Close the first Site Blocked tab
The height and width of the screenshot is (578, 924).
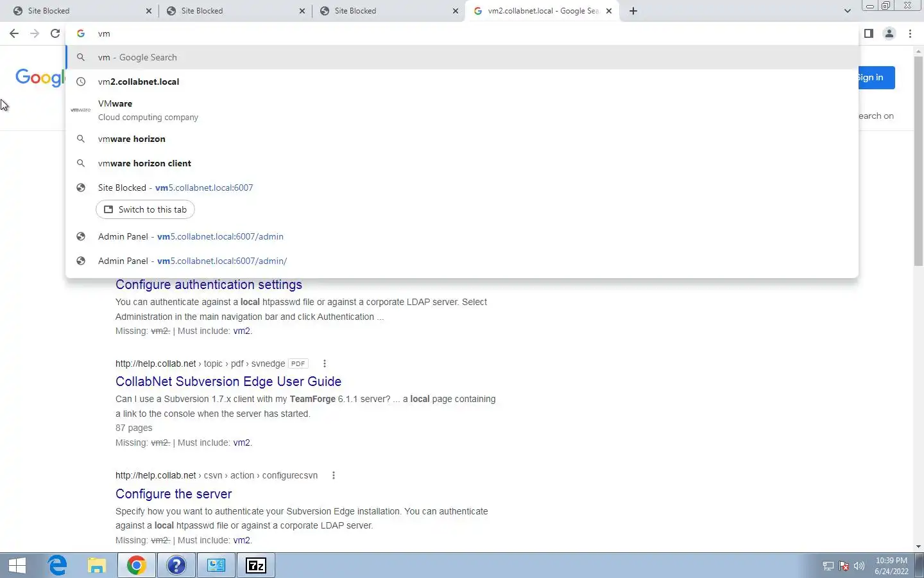click(x=149, y=11)
